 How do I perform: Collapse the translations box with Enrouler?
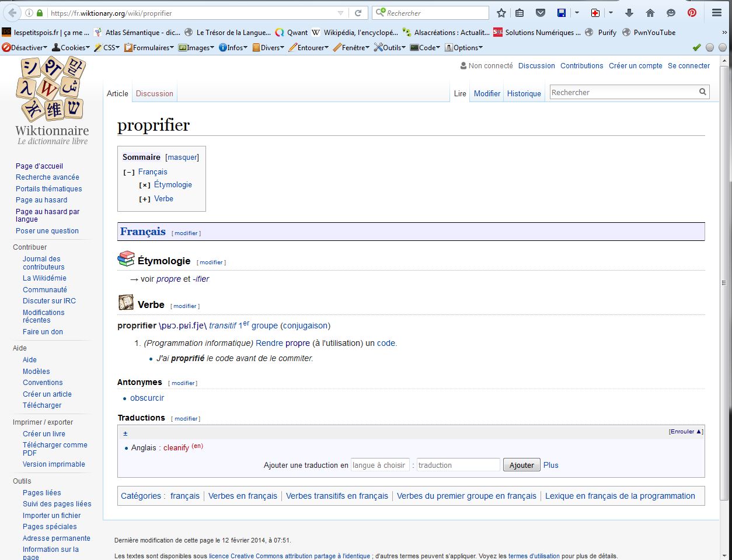point(685,432)
